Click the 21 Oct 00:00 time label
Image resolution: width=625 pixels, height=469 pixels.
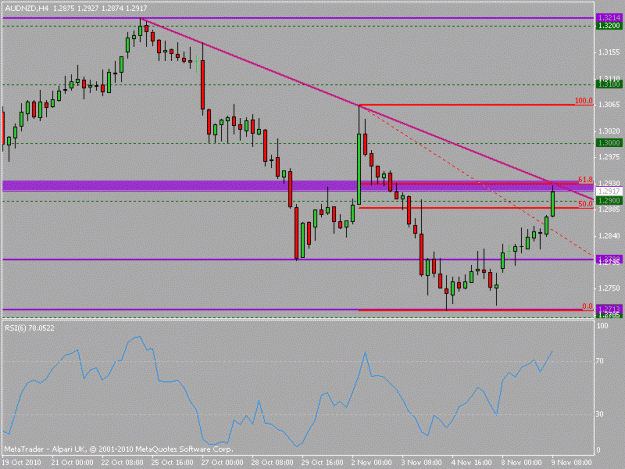point(72,462)
